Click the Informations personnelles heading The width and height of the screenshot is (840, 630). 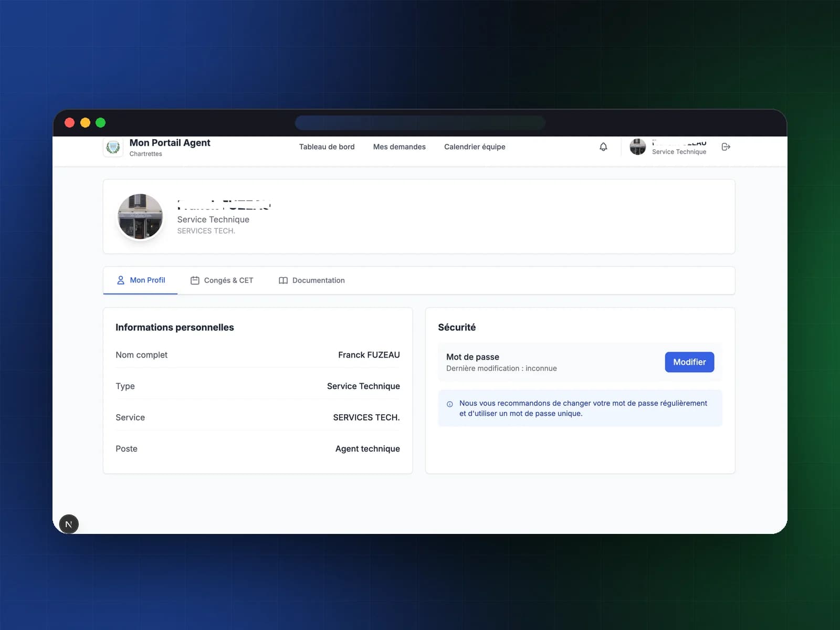(x=175, y=328)
